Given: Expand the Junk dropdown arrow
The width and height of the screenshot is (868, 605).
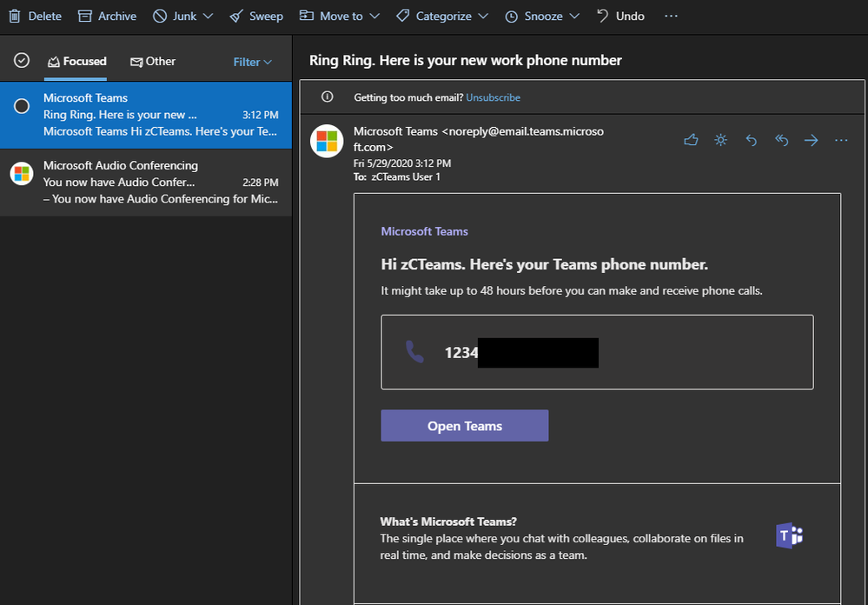Looking at the screenshot, I should (x=208, y=16).
